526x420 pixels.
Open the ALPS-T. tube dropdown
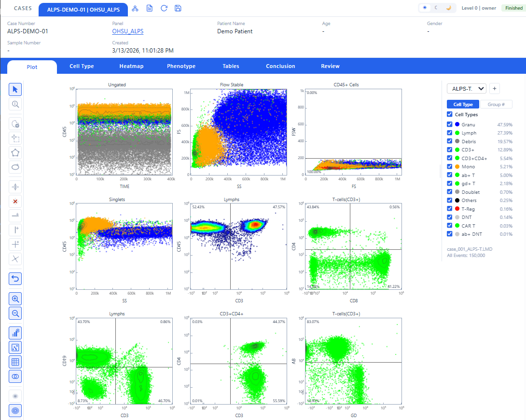[x=467, y=89]
